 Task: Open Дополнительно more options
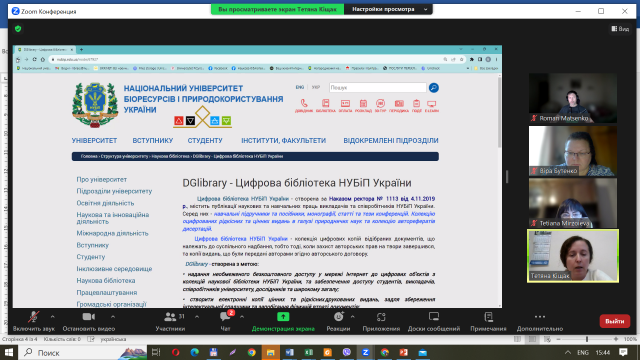(540, 321)
